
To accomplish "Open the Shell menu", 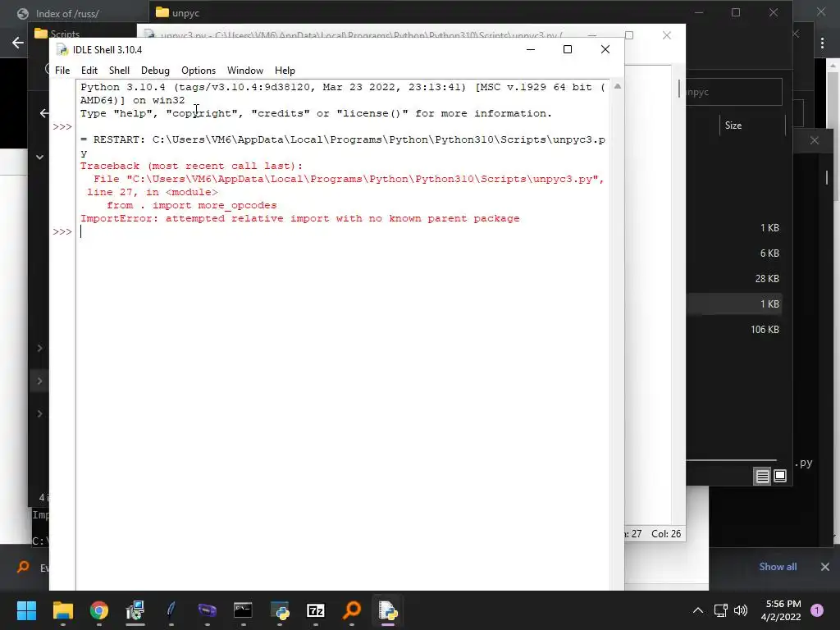I will pyautogui.click(x=119, y=71).
